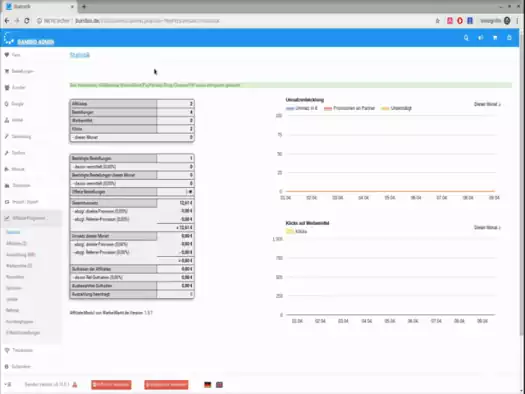Open 'Dieser Monat' selector of revenue chart
Image resolution: width=525 pixels, height=394 pixels.
tap(487, 104)
